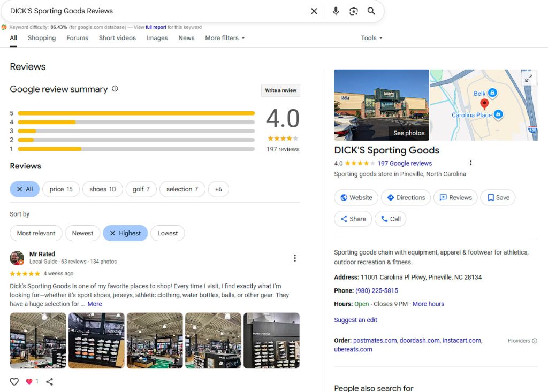Click the 4-star rating bar
The width and height of the screenshot is (548, 392).
[136, 122]
